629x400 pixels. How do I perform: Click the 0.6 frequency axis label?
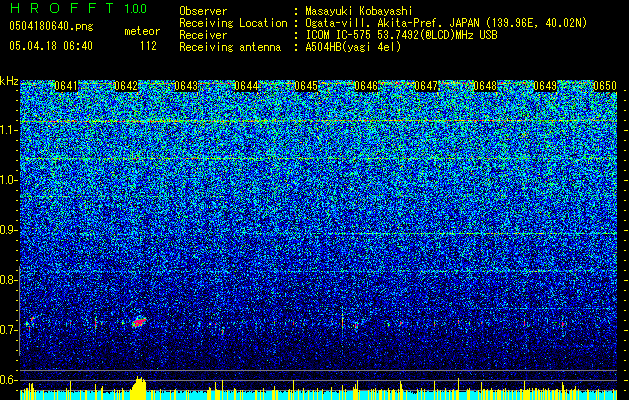click(8, 380)
